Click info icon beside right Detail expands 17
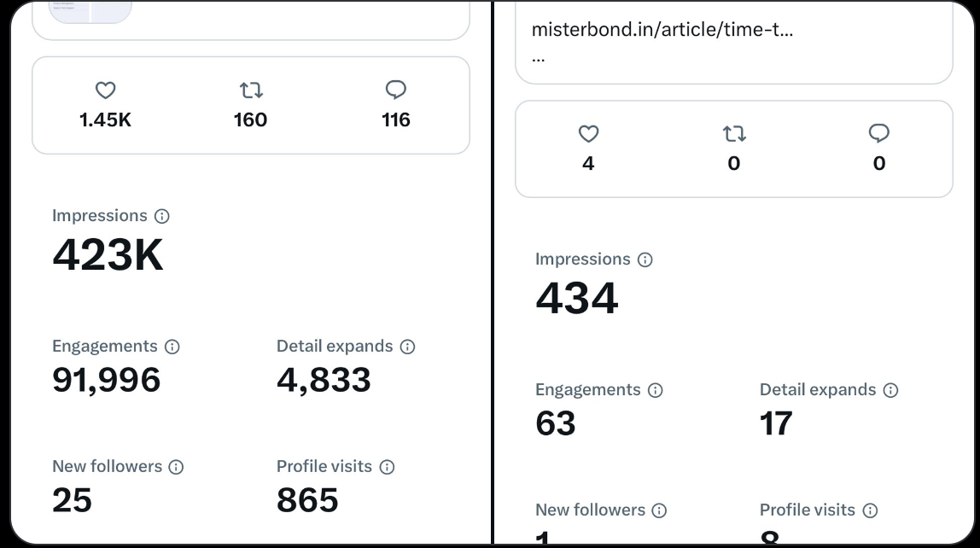The width and height of the screenshot is (980, 548). [890, 391]
